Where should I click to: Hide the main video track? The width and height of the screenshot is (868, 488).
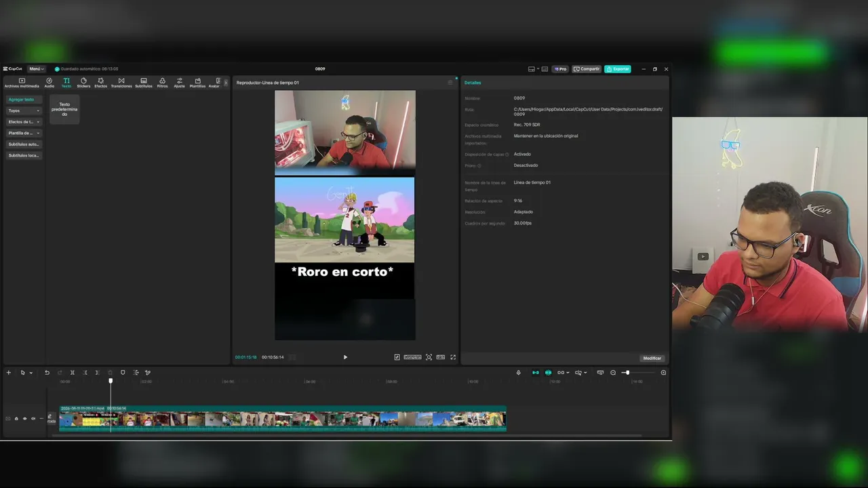tap(24, 418)
